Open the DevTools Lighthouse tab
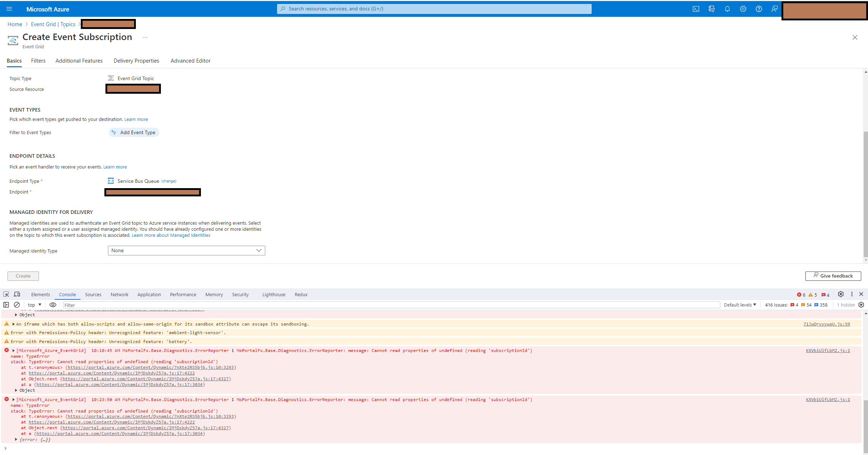This screenshot has height=455, width=868. 274,295
